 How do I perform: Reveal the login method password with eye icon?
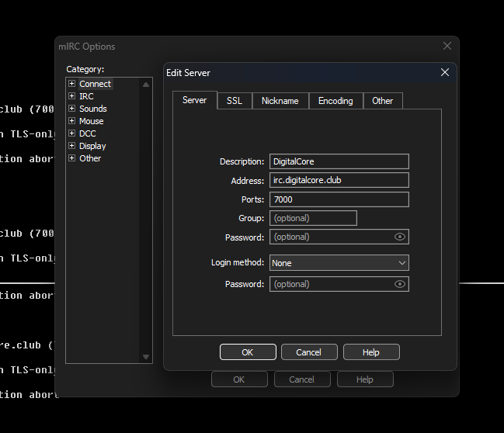tap(400, 284)
